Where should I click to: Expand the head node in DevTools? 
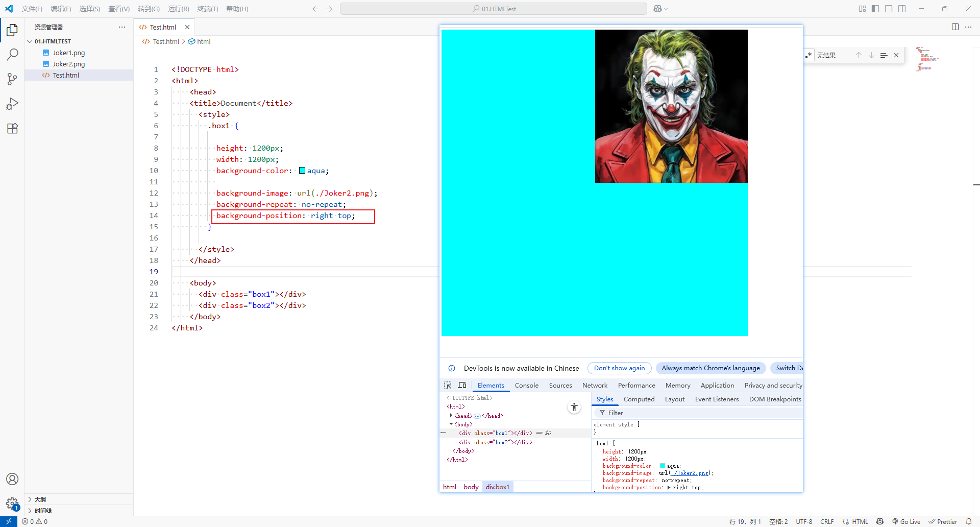451,416
